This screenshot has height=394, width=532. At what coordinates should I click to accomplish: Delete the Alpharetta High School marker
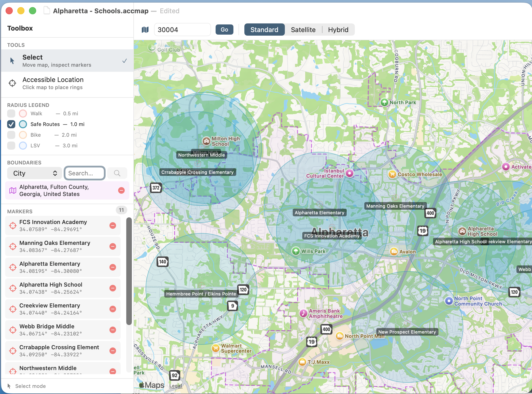(x=113, y=288)
